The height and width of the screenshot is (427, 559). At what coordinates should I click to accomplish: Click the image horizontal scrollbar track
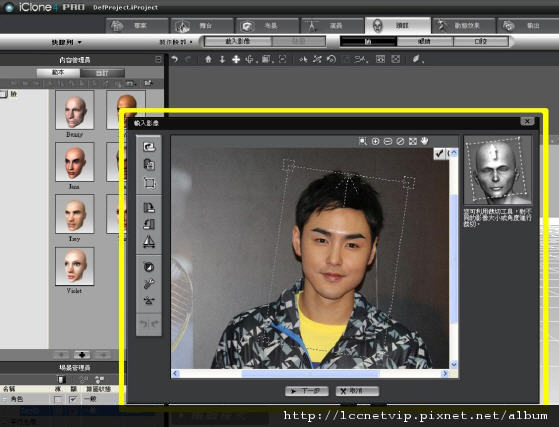point(309,374)
